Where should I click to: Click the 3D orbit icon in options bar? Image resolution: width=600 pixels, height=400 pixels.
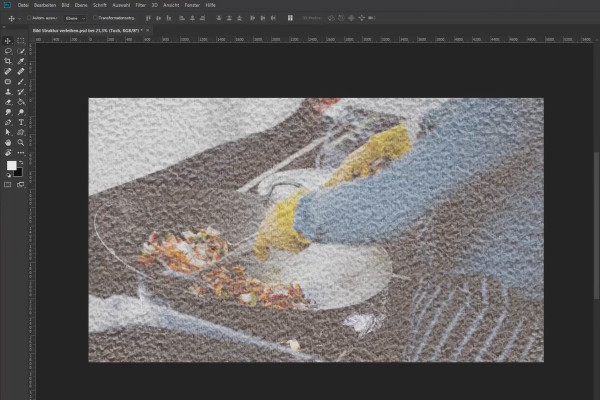click(331, 18)
